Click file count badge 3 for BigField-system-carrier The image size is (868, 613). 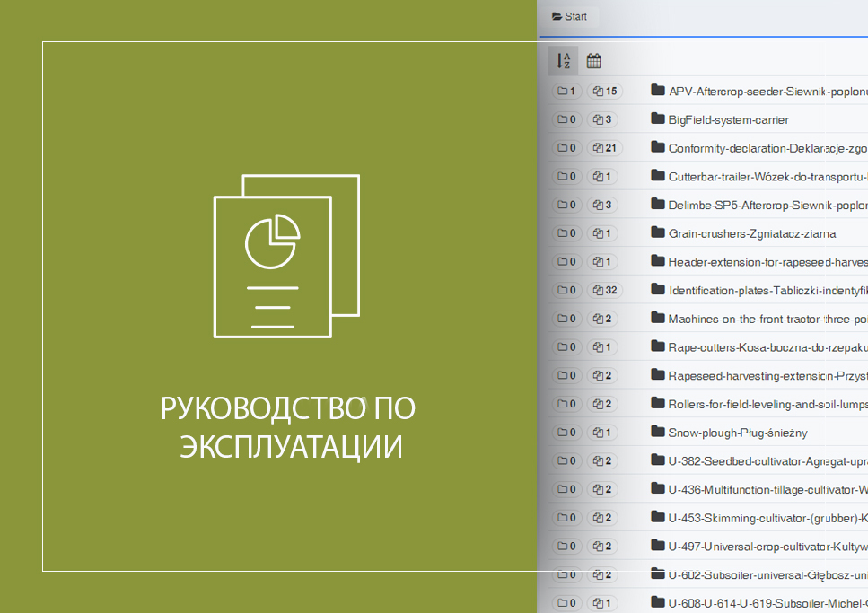coord(602,119)
